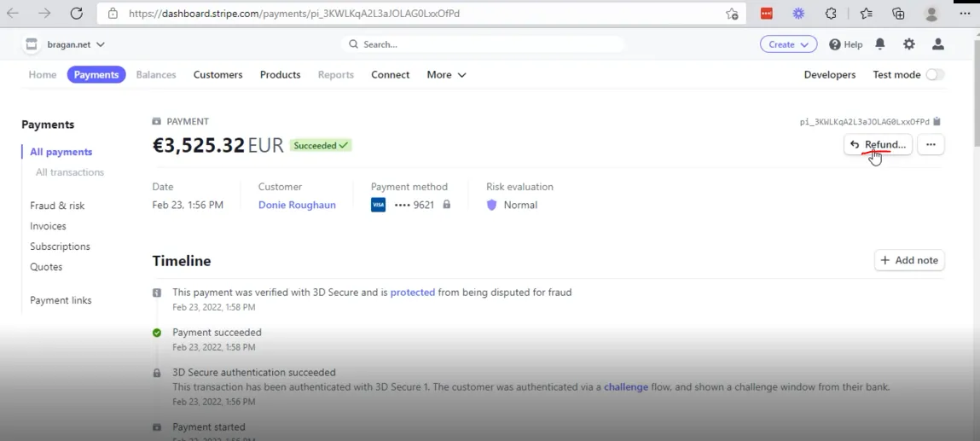Go to the Home tab

click(43, 74)
